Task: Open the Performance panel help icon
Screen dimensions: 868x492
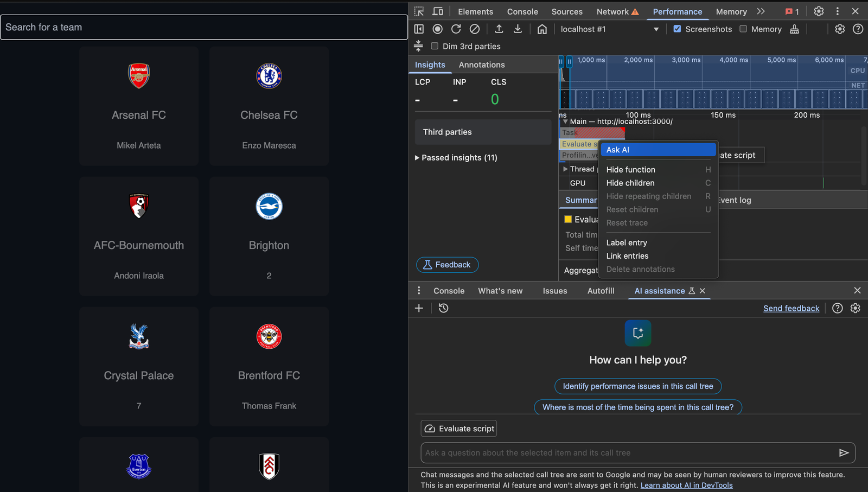Action: tap(858, 29)
